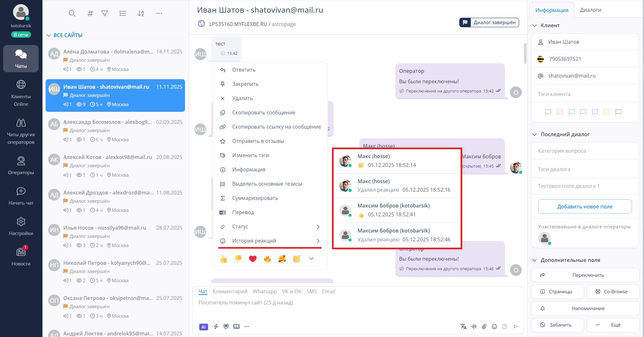The height and width of the screenshot is (337, 644).
Task: Collapse the Клиент section
Action: click(535, 26)
